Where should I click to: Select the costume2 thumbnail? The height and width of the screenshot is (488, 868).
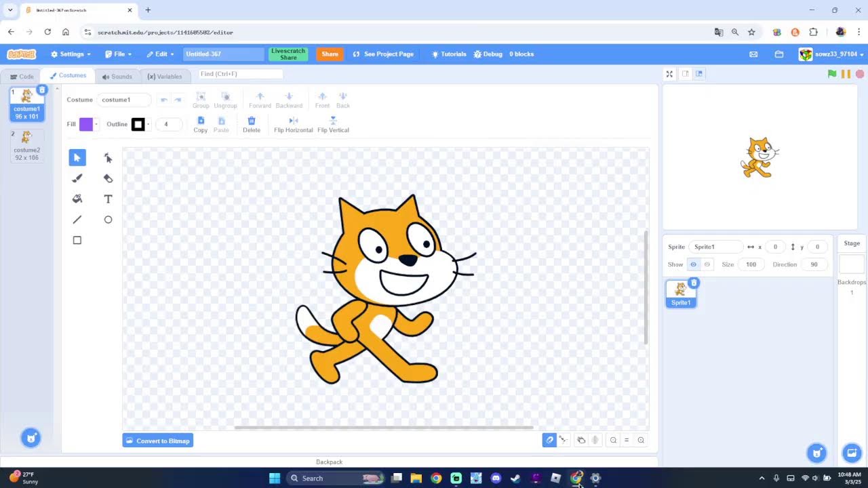pyautogui.click(x=26, y=146)
